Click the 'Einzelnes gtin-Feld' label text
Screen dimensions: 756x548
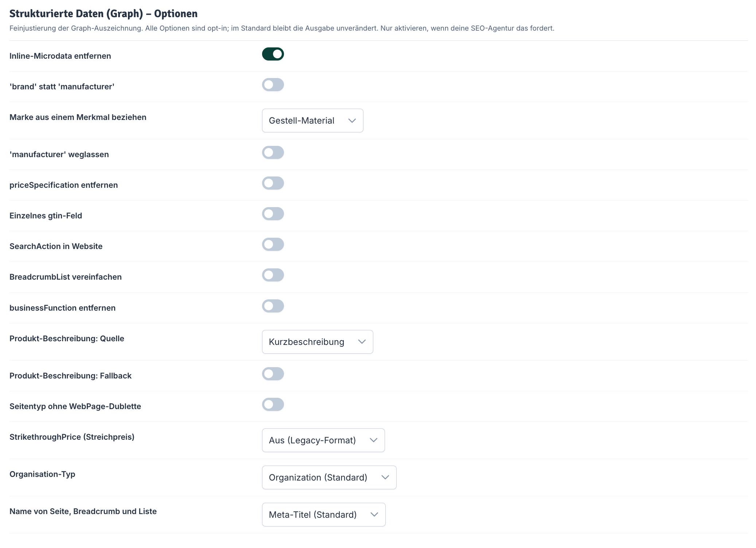46,216
